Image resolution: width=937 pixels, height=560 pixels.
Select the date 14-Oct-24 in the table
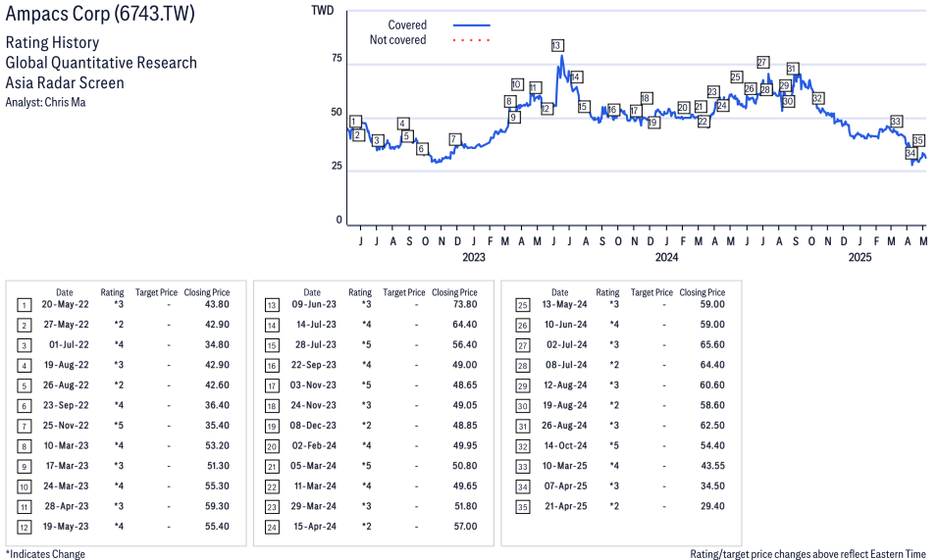click(x=565, y=446)
